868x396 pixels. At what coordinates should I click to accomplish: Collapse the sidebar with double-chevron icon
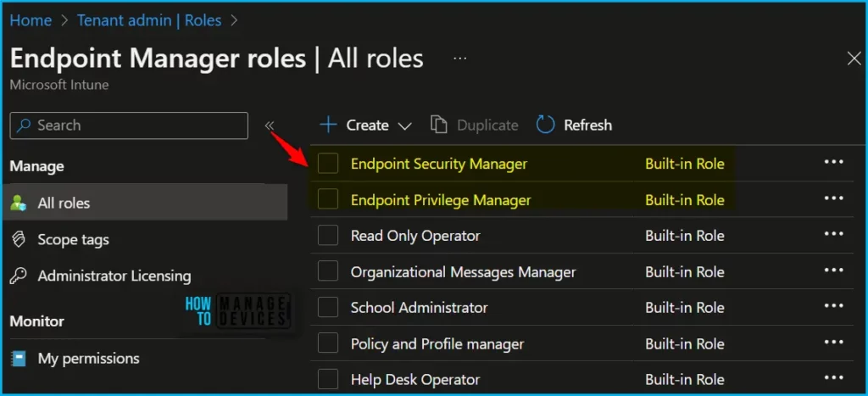tap(270, 125)
